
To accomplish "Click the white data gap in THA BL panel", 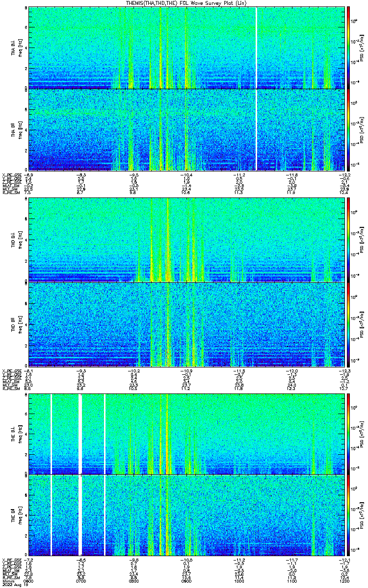I will coord(256,48).
